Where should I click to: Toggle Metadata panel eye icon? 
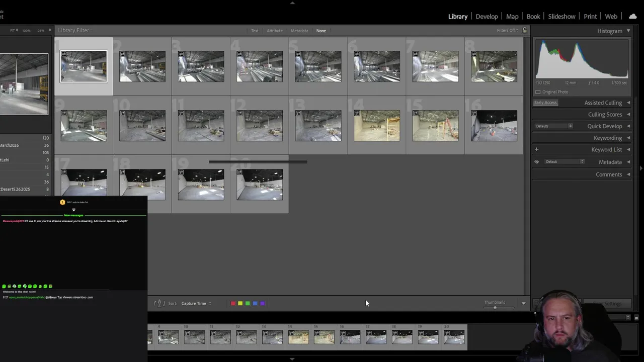(536, 162)
